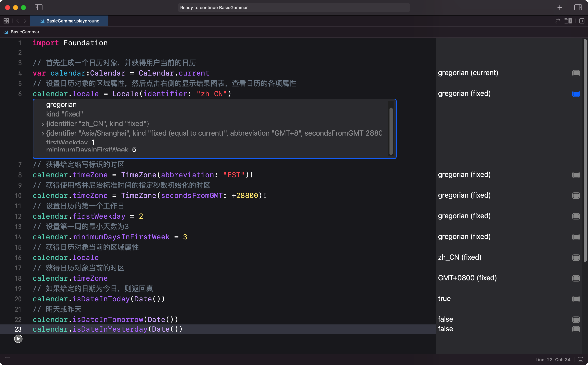Expand the Asia/Shanghai time zone entry
Image resolution: width=588 pixels, height=365 pixels.
point(43,134)
